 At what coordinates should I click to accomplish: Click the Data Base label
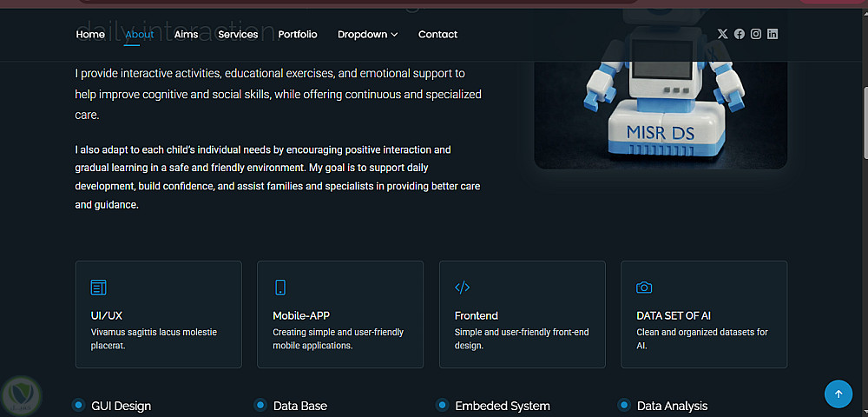click(300, 406)
